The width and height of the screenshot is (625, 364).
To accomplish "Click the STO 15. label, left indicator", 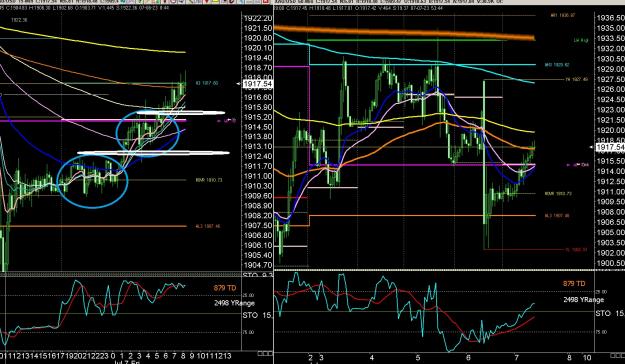I will (257, 316).
